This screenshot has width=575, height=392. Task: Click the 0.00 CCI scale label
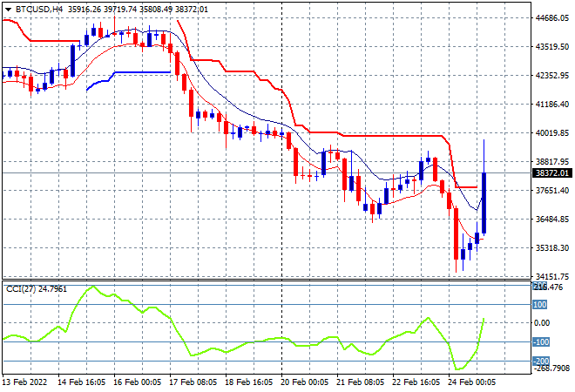click(543, 323)
